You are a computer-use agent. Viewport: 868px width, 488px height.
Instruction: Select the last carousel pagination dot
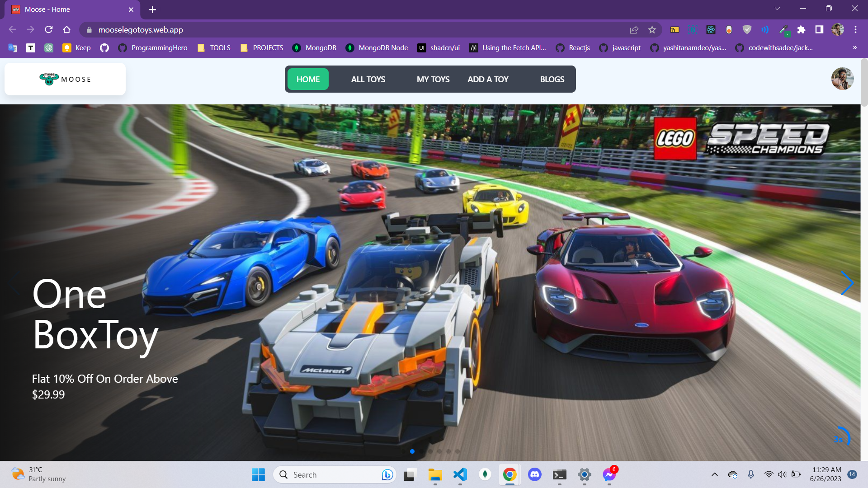tap(458, 451)
